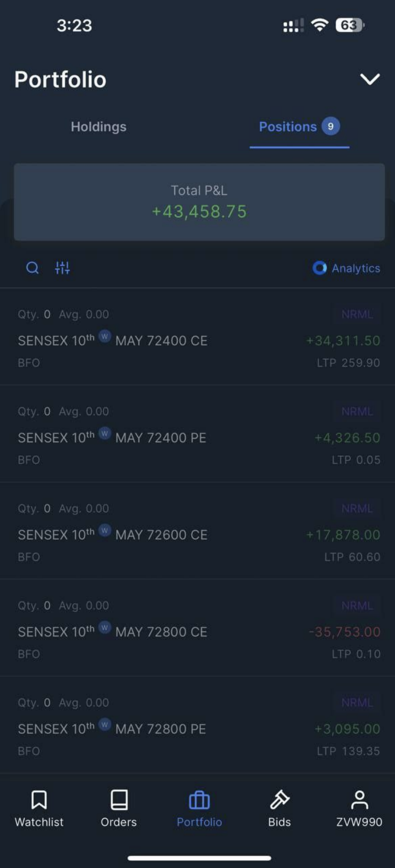Tap the Total P&L summary card
This screenshot has width=395, height=868.
pos(199,202)
